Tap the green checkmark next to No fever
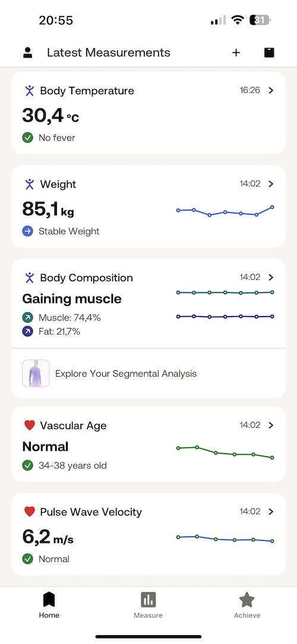The width and height of the screenshot is (297, 644). click(x=27, y=138)
